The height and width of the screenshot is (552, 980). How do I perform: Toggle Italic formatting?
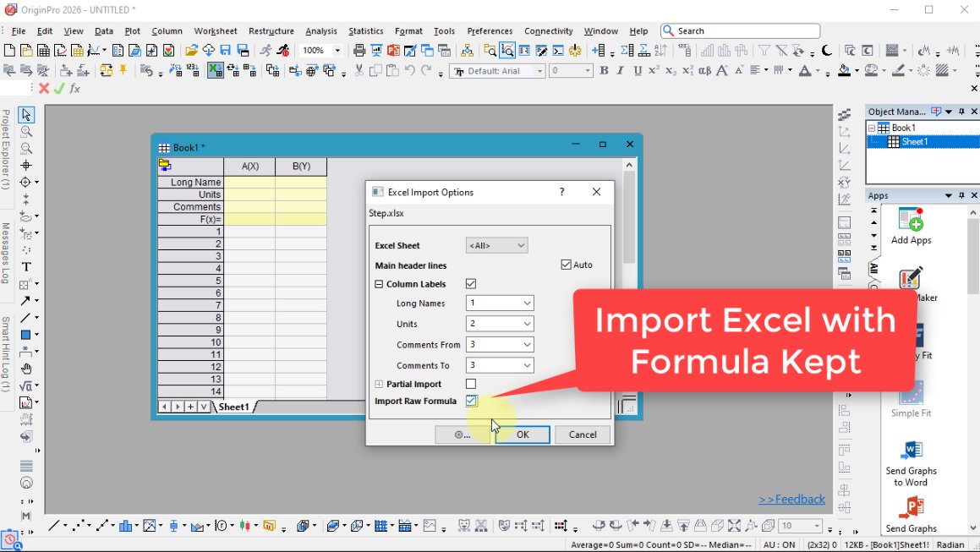point(621,71)
